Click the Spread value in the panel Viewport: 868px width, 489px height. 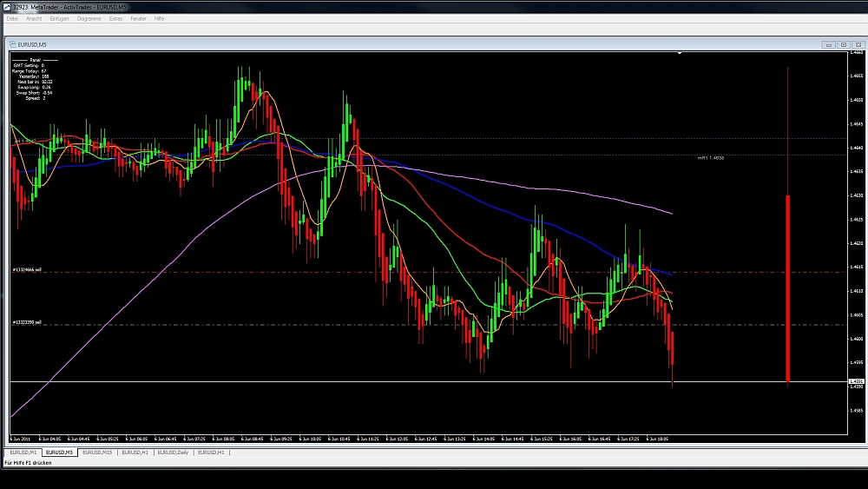tap(44, 98)
